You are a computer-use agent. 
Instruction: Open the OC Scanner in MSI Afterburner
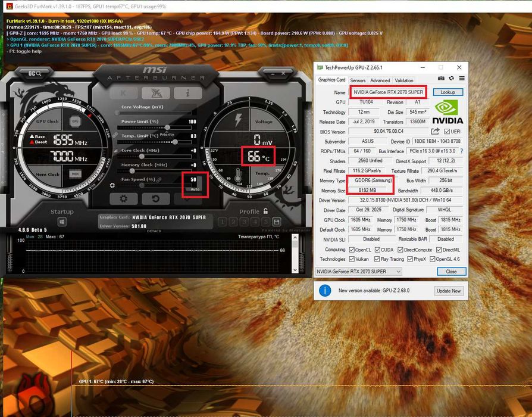coord(35,73)
